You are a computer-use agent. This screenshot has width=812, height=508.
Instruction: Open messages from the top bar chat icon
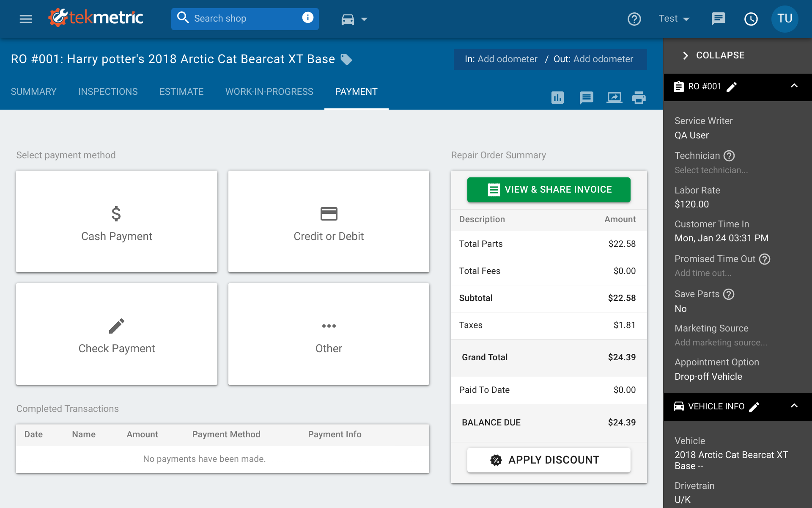point(719,19)
